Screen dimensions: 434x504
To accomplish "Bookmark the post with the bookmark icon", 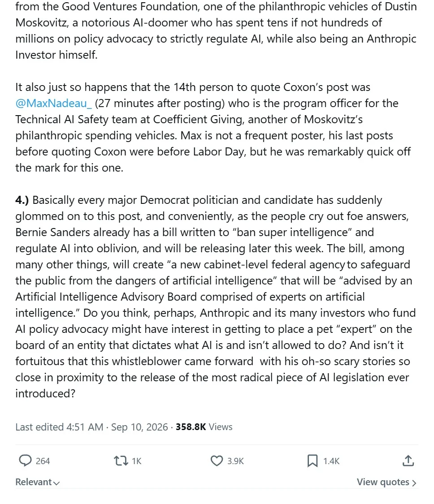I will pyautogui.click(x=312, y=461).
